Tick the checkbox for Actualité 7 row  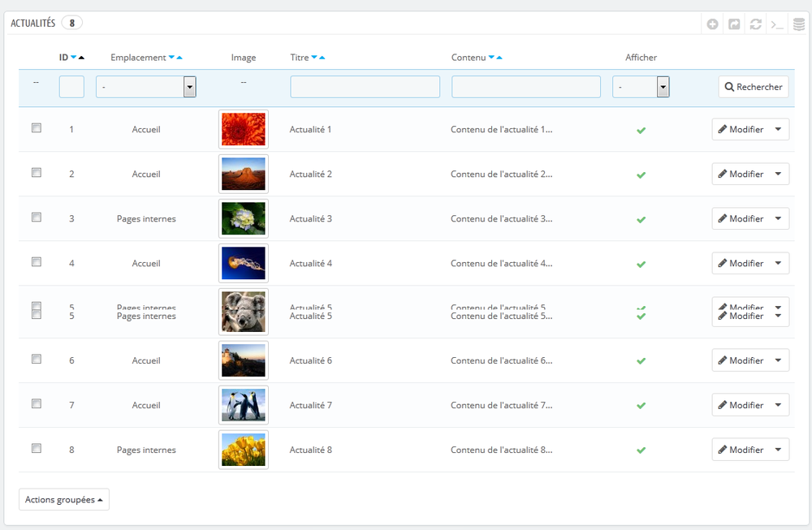pyautogui.click(x=37, y=403)
